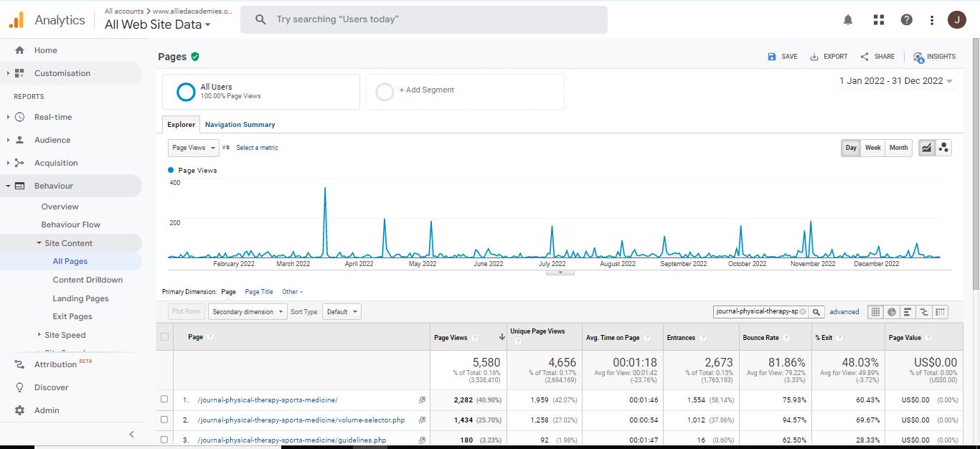This screenshot has height=449, width=980.
Task: Expand the date range selector
Action: click(x=896, y=81)
